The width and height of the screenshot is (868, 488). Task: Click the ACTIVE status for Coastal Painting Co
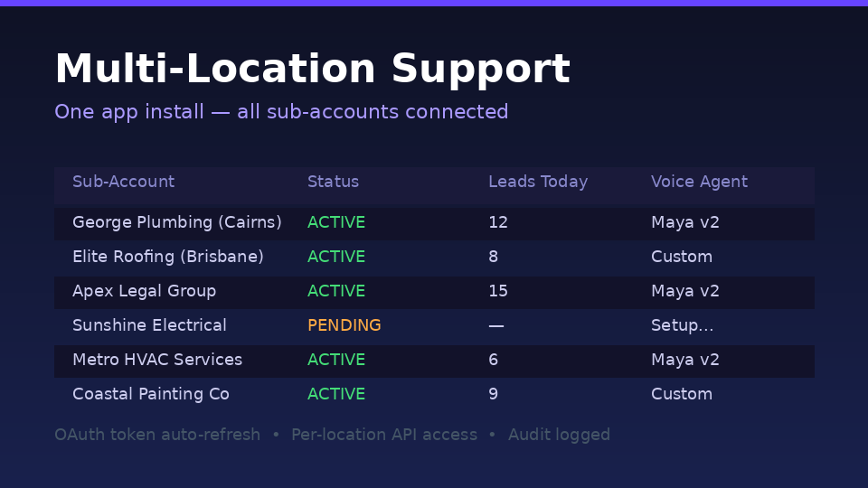click(336, 394)
